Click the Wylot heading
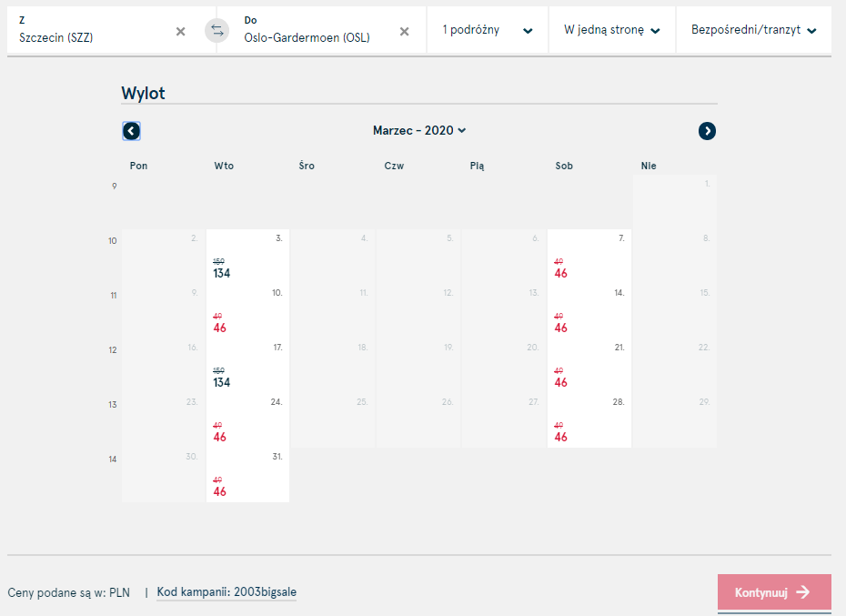846x616 pixels. coord(143,93)
